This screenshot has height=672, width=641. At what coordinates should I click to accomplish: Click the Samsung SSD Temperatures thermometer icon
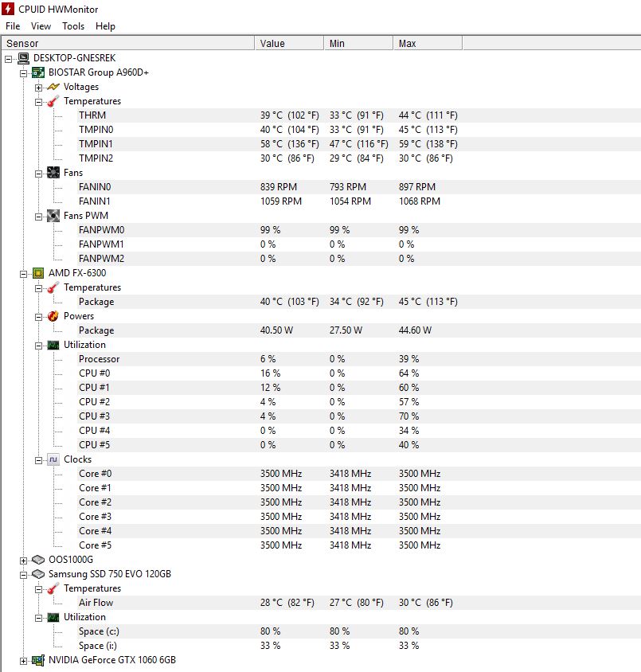[53, 588]
